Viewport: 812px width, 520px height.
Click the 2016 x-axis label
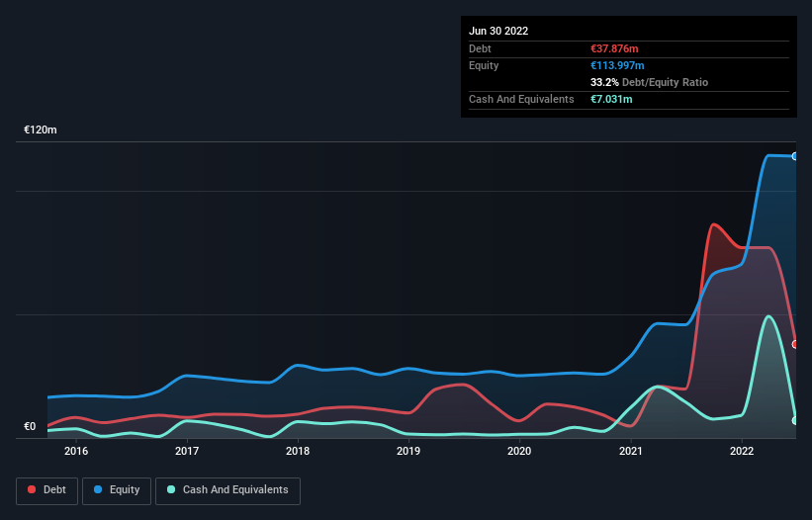76,451
